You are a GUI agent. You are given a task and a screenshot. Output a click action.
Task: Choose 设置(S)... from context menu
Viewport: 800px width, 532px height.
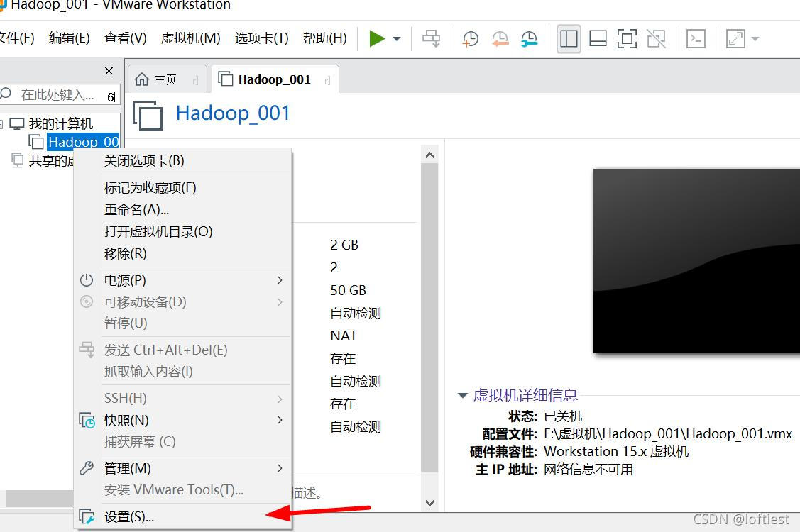tap(182, 517)
